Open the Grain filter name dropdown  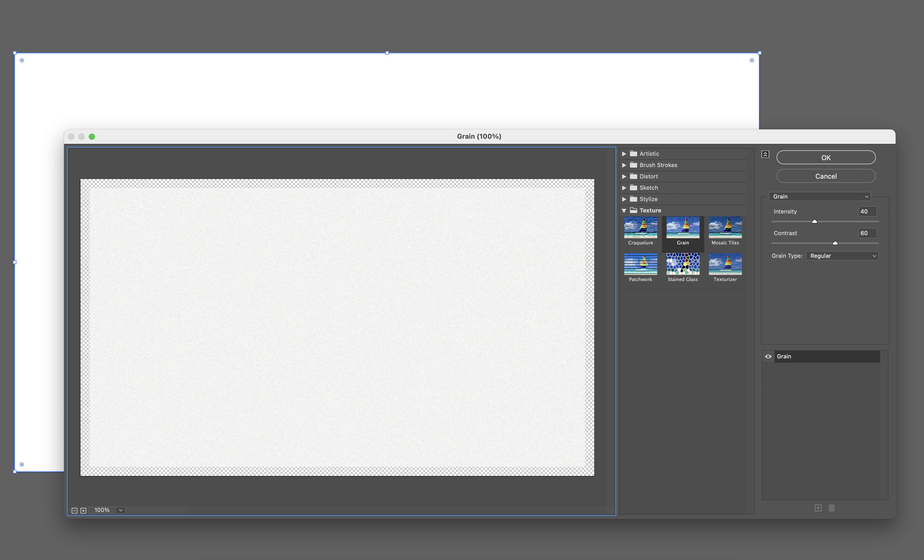tap(819, 196)
